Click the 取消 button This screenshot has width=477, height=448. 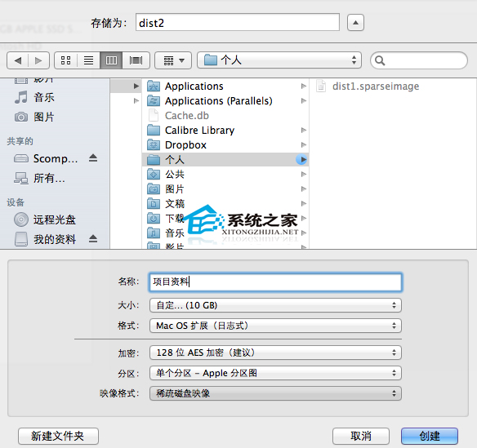click(361, 436)
